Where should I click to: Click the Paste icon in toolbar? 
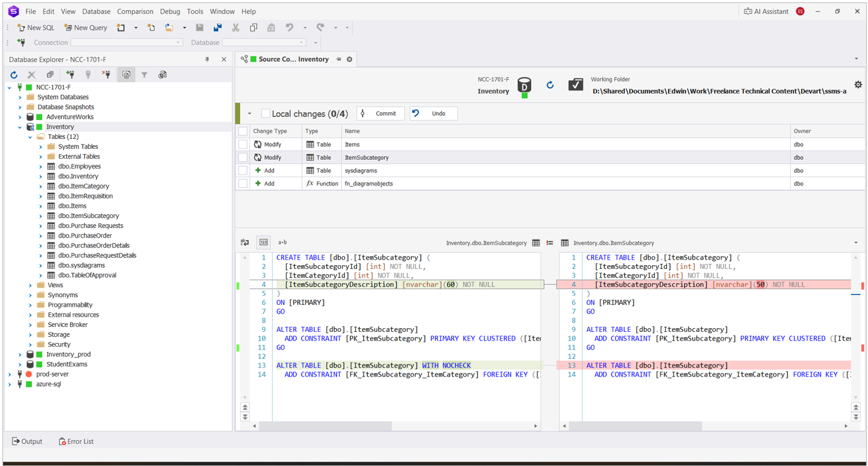[x=271, y=28]
